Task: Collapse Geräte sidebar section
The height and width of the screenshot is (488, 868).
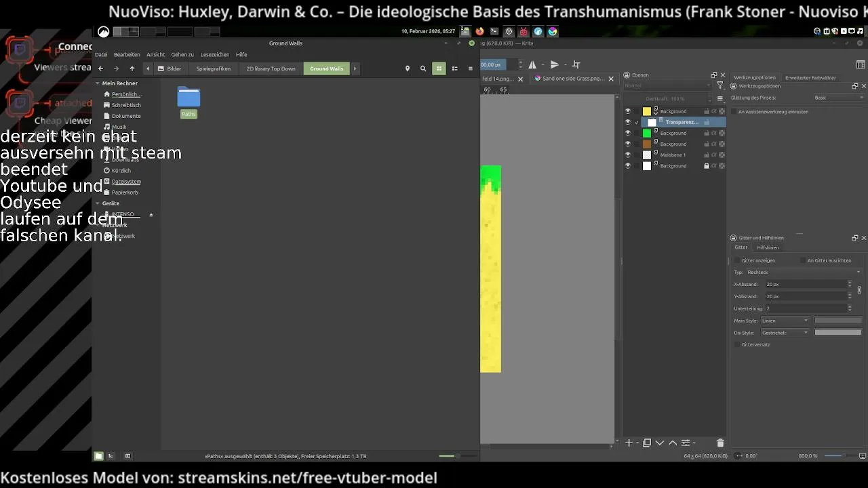Action: tap(98, 203)
